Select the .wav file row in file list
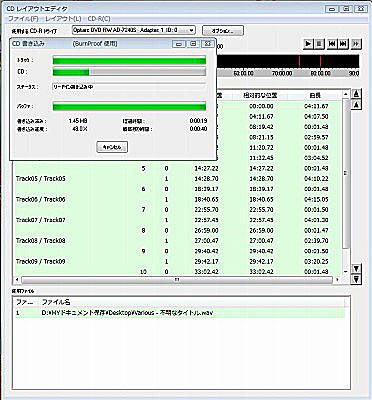 [179, 313]
